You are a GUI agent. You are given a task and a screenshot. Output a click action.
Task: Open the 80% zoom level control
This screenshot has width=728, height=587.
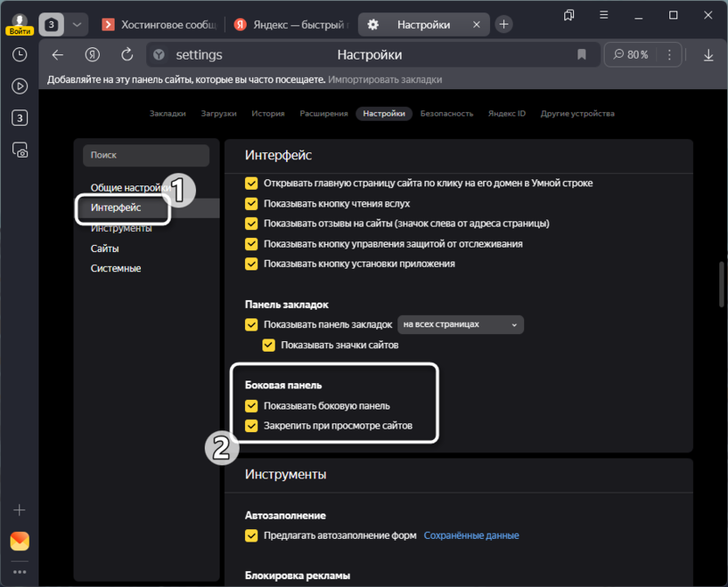(x=632, y=55)
